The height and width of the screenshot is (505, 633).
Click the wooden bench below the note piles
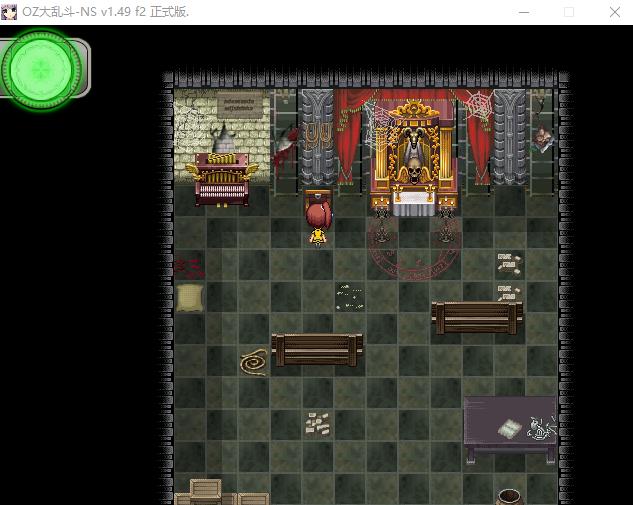pyautogui.click(x=477, y=318)
